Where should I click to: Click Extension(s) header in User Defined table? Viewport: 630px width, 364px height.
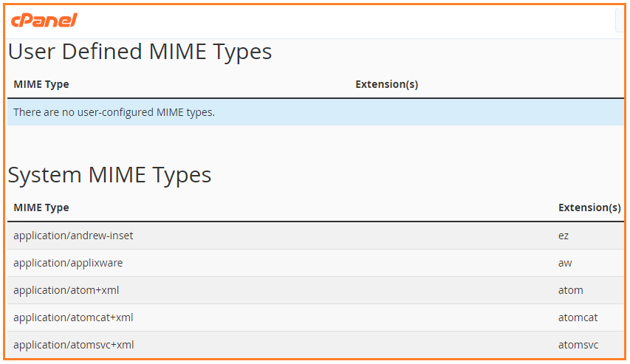pos(386,84)
